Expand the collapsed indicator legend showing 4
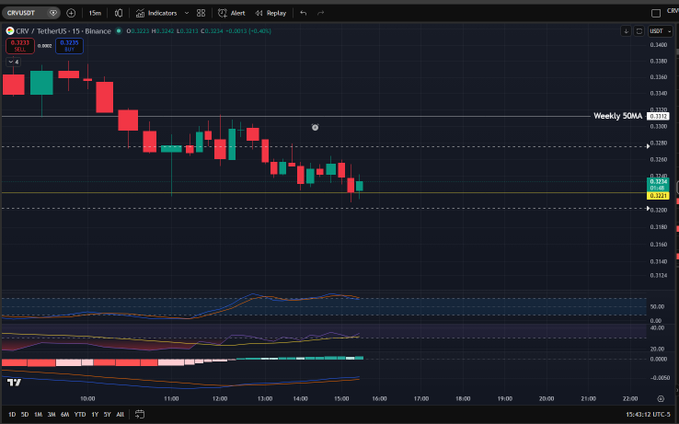Screen dimensions: 679x424 tap(13, 62)
